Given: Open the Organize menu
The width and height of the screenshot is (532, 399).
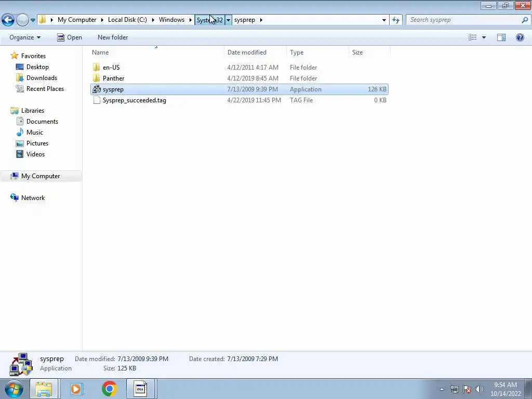Looking at the screenshot, I should [x=25, y=37].
